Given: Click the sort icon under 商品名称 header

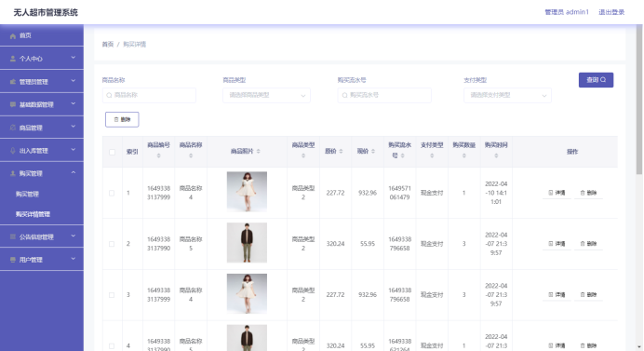Looking at the screenshot, I should (x=191, y=155).
